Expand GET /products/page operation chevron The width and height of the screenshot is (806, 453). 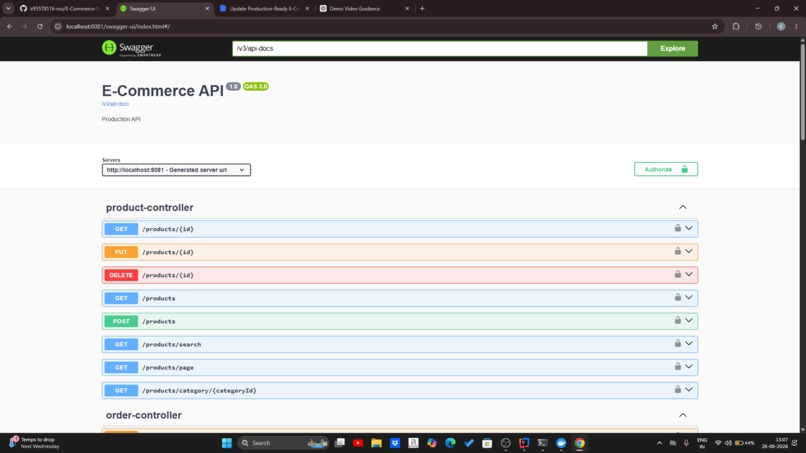tap(689, 367)
